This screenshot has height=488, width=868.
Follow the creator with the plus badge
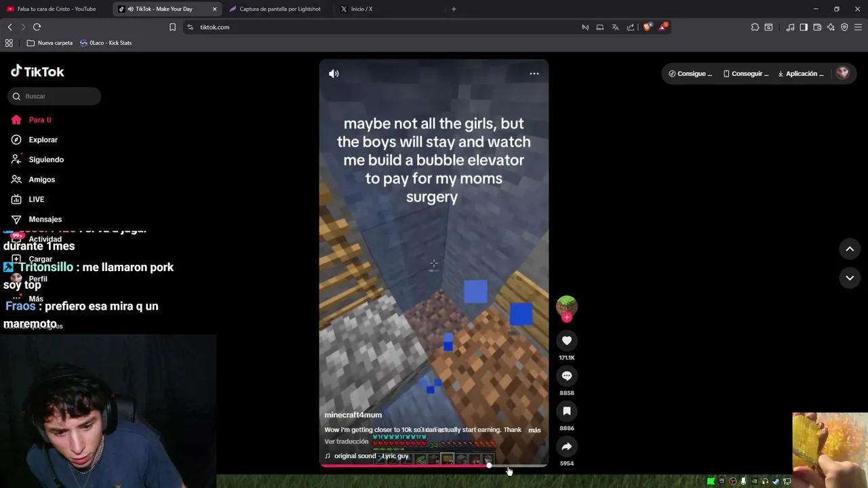tap(567, 317)
